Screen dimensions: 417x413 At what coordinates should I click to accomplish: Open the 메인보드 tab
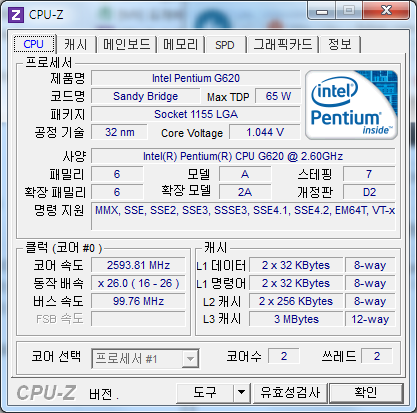[x=127, y=45]
